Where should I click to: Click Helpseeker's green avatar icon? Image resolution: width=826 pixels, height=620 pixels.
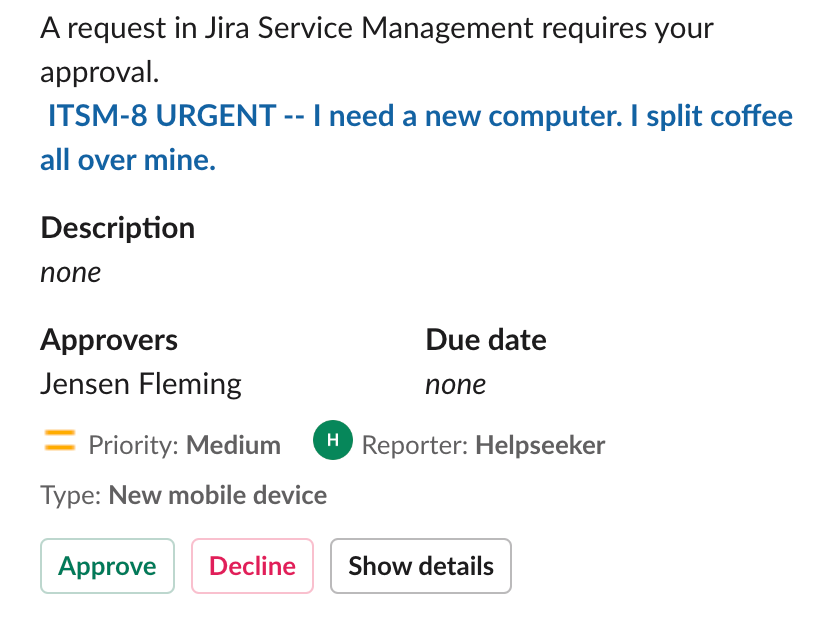pyautogui.click(x=333, y=440)
